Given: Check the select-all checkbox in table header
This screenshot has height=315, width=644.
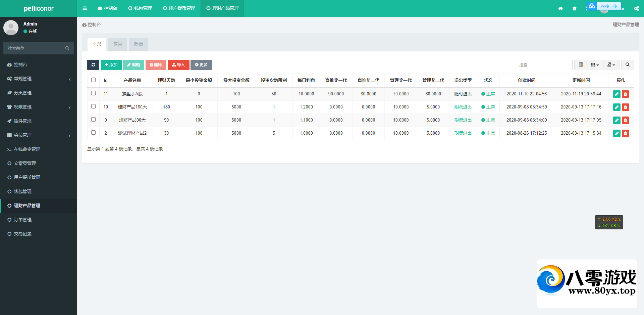Looking at the screenshot, I should click(93, 80).
